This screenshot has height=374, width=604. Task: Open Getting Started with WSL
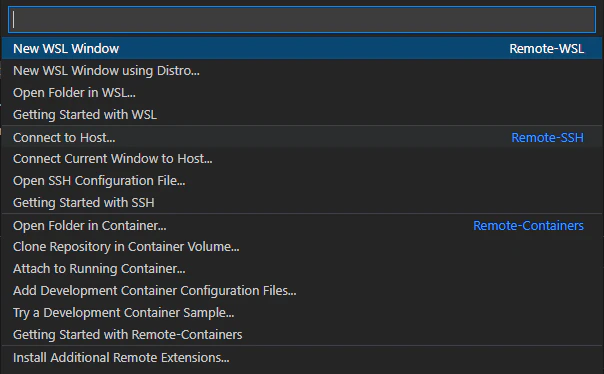302,114
